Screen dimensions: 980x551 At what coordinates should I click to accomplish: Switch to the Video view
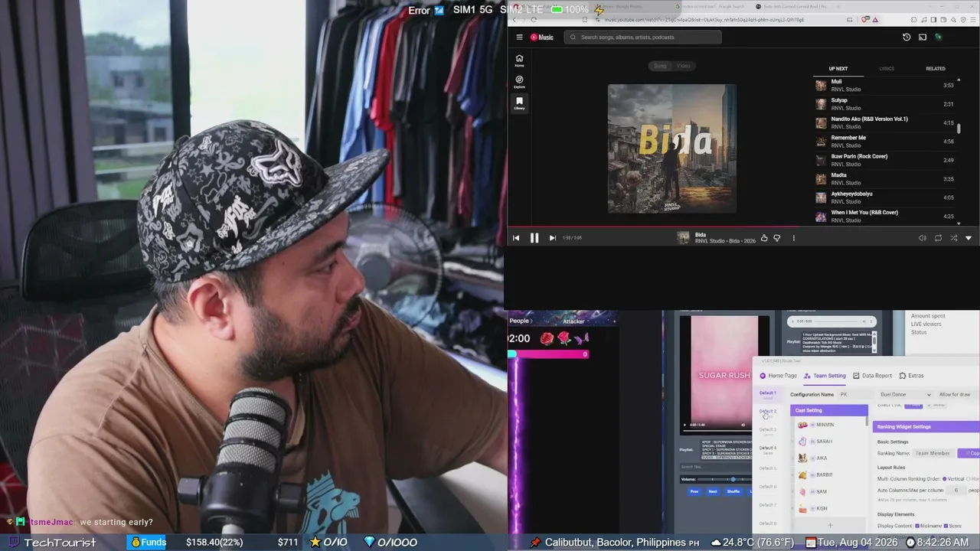683,66
